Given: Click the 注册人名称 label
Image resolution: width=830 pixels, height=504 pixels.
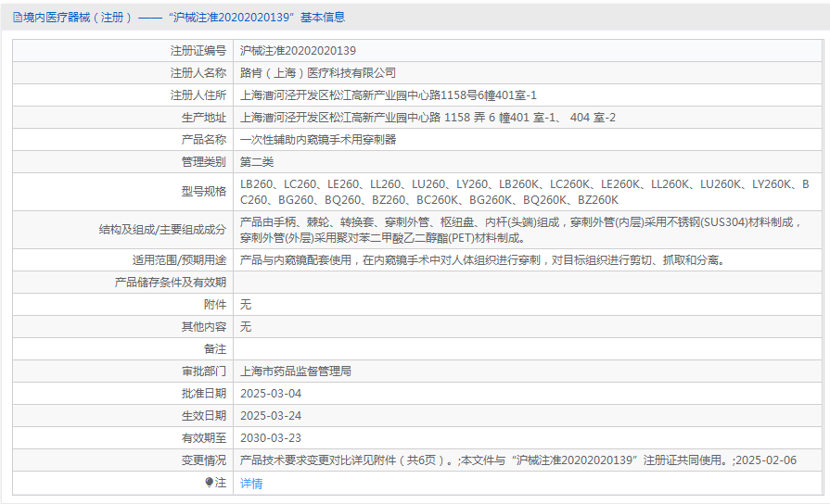Looking at the screenshot, I should 198,73.
